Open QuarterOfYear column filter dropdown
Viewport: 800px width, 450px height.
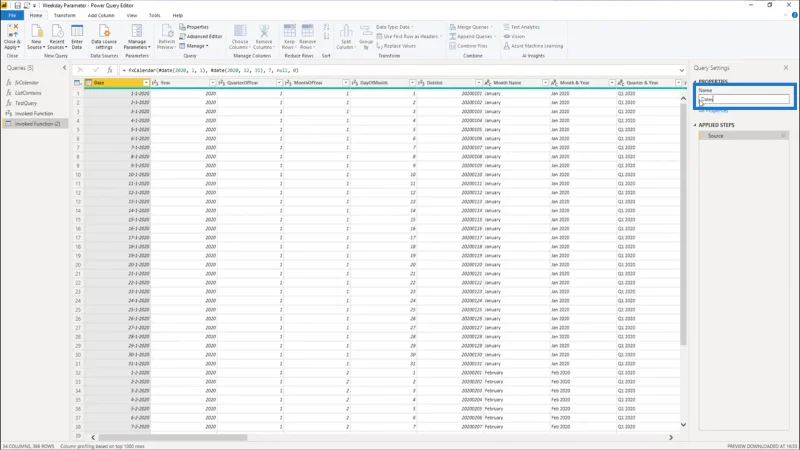[x=279, y=83]
